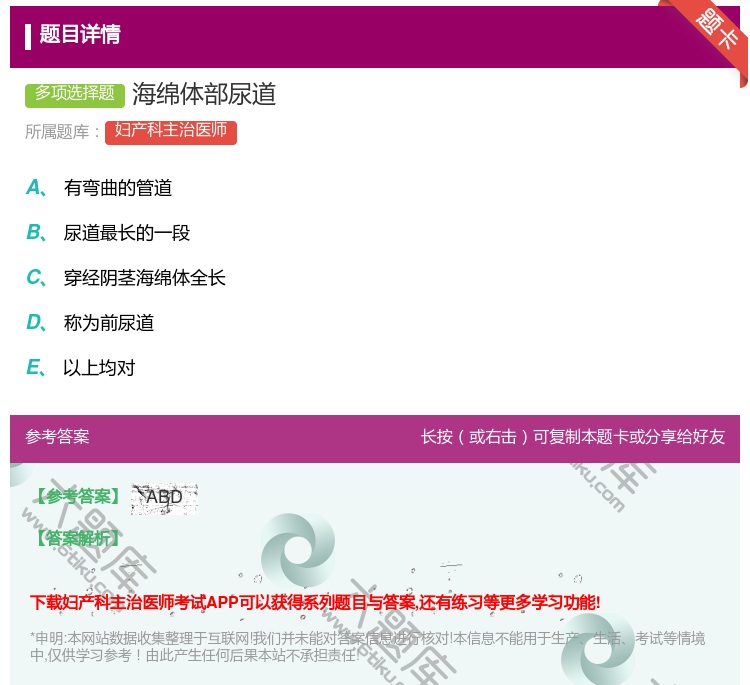Image resolution: width=750 pixels, height=685 pixels.
Task: Click the letter E option marker
Action: (36, 367)
